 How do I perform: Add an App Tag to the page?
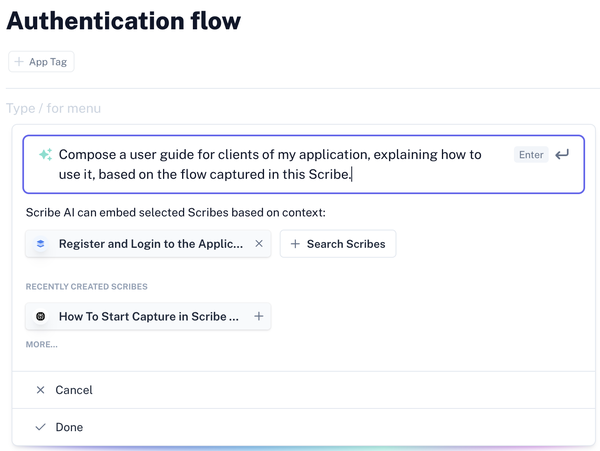(x=42, y=62)
